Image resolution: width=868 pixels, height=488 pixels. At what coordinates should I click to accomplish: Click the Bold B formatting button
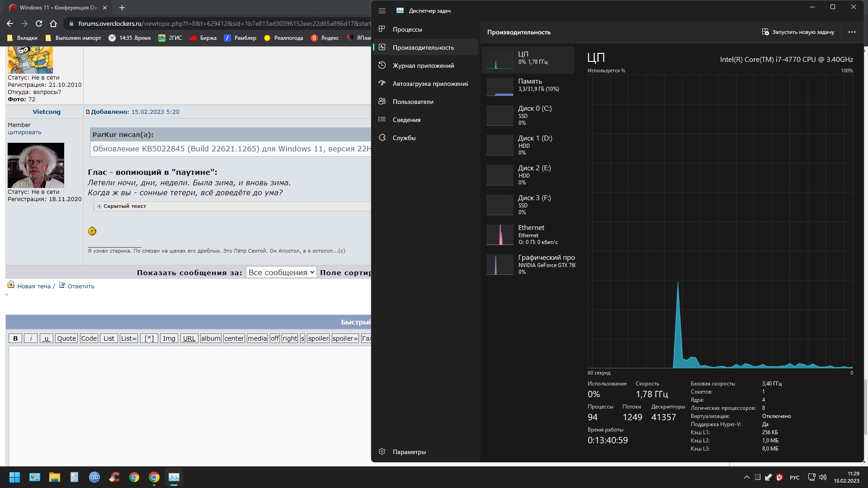pos(15,338)
